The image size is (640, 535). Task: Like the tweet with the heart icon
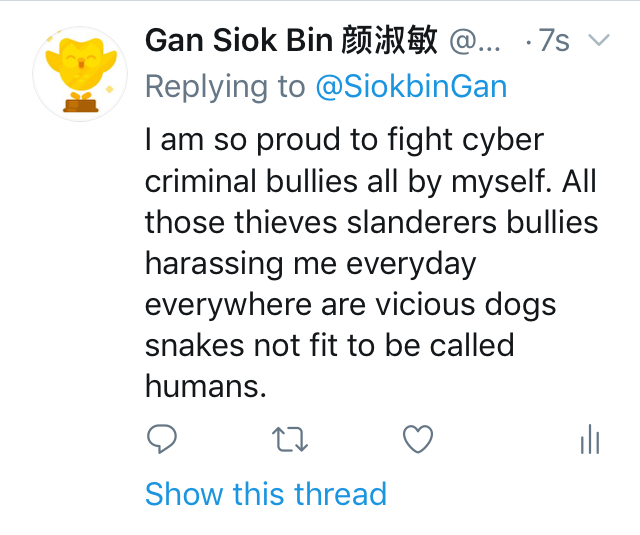coord(417,439)
